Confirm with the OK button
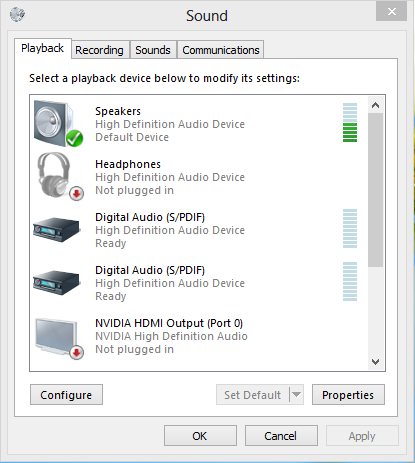 pyautogui.click(x=200, y=436)
